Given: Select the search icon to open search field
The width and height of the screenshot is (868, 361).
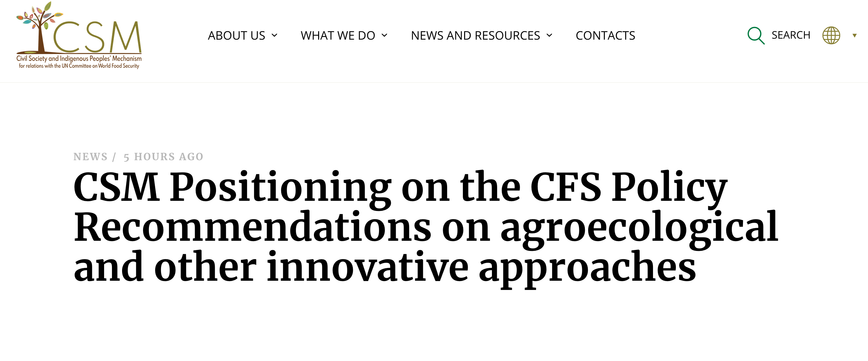Looking at the screenshot, I should pos(756,35).
